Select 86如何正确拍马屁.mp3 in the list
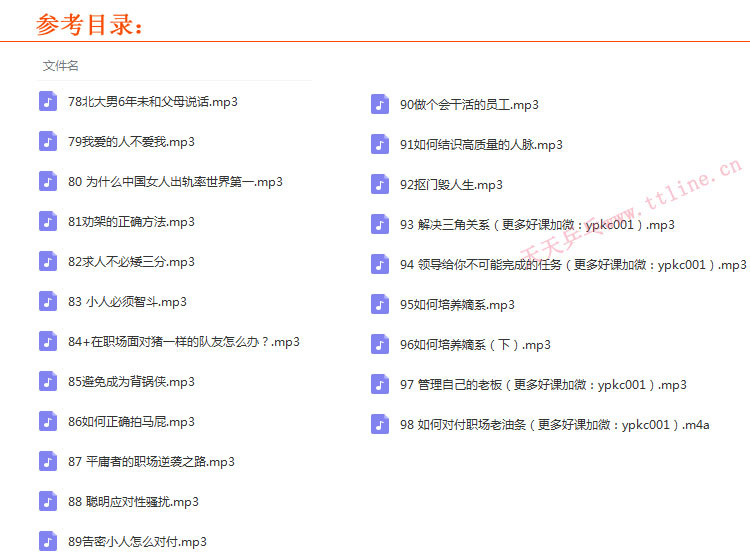 131,422
